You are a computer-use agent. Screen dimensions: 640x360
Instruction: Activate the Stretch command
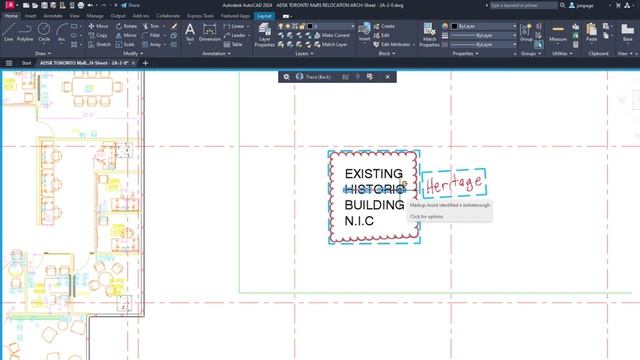pyautogui.click(x=99, y=44)
